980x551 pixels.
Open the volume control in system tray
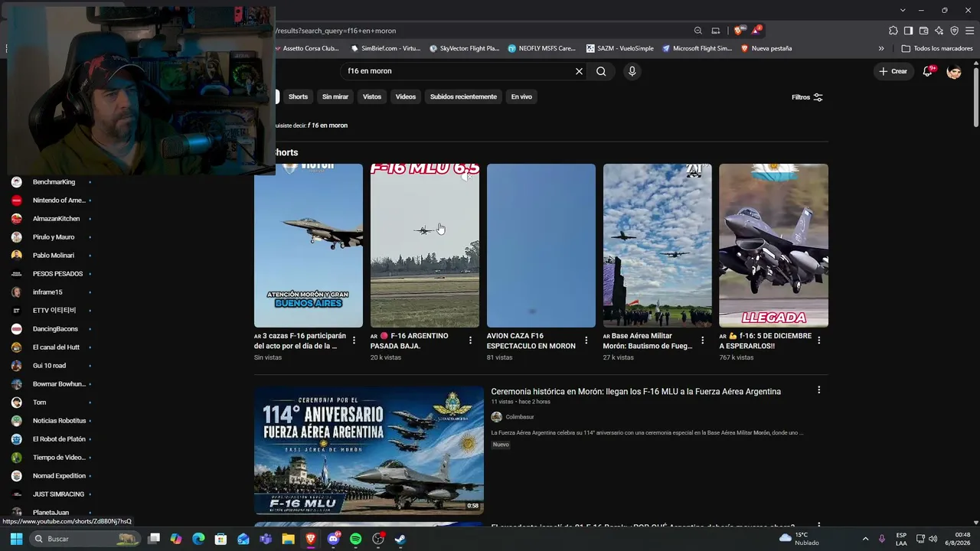tap(933, 539)
